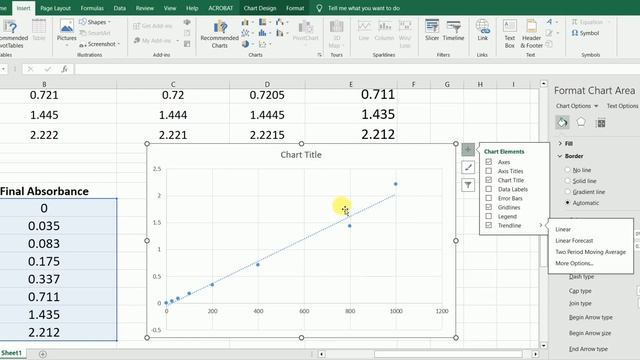Enable Data Labels checkbox

(489, 189)
